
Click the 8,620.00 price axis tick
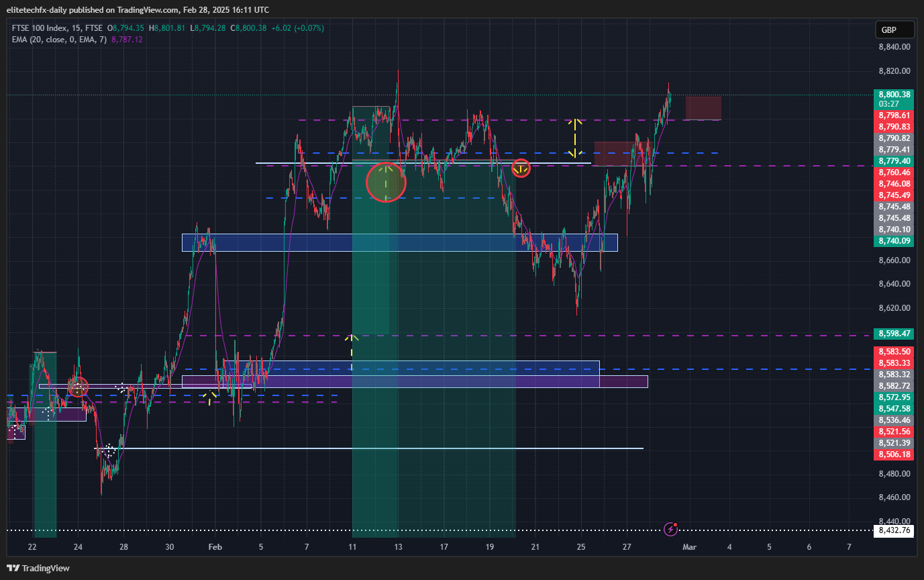(x=894, y=308)
